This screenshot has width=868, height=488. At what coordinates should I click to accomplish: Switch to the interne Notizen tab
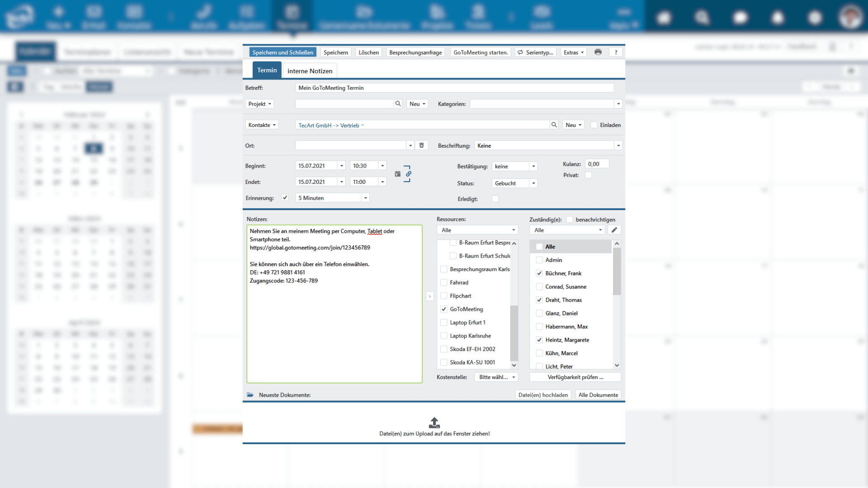tap(310, 70)
